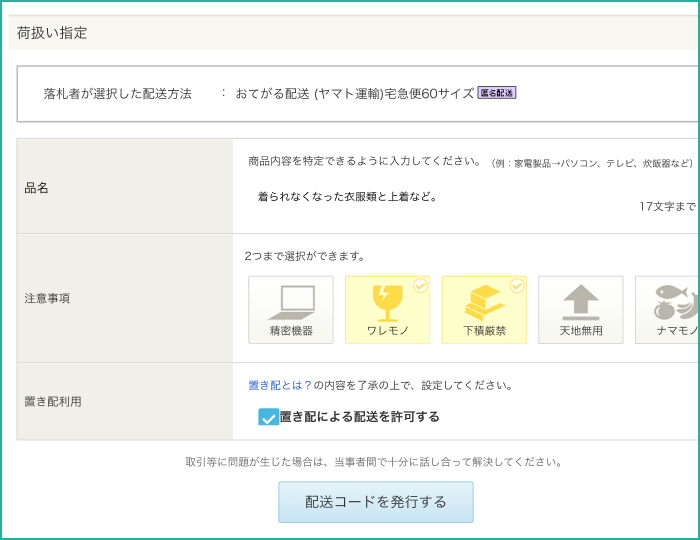Click the 取引等に問題が生じた場合は disclaimer text
Image resolution: width=700 pixels, height=540 pixels.
coord(374,462)
